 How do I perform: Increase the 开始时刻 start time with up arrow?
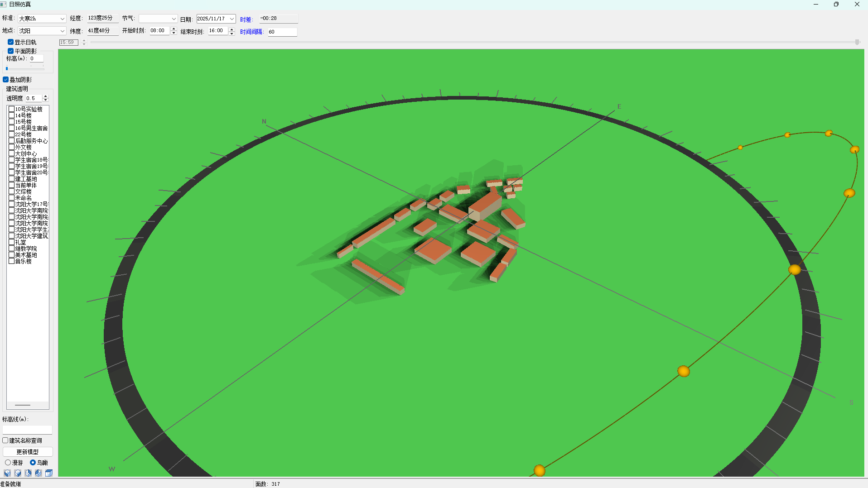174,29
